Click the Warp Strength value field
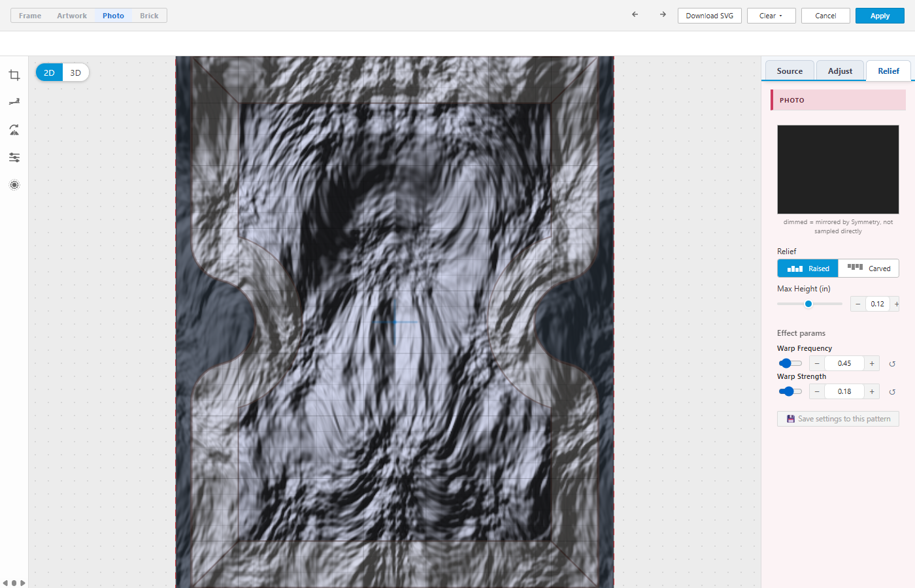 click(x=844, y=391)
